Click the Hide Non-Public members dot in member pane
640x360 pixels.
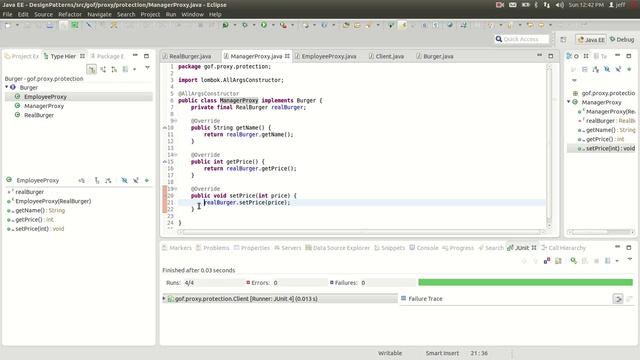(147, 180)
